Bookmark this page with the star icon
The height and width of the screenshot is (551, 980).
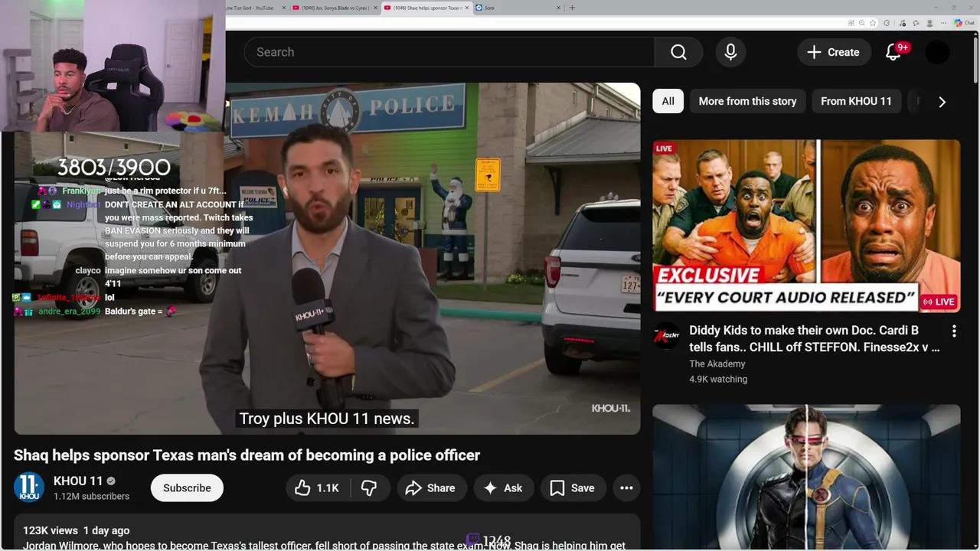[x=872, y=23]
